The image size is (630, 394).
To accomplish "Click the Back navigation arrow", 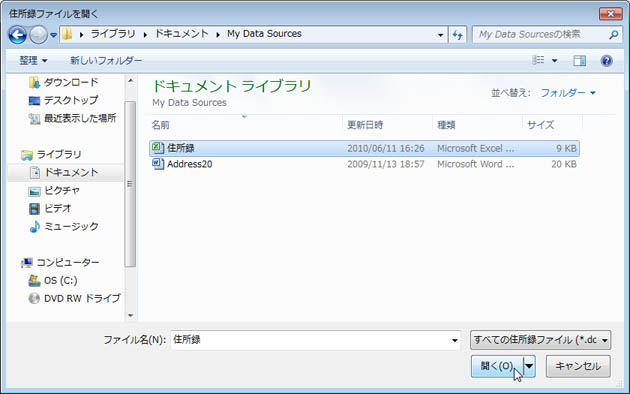I will click(18, 35).
